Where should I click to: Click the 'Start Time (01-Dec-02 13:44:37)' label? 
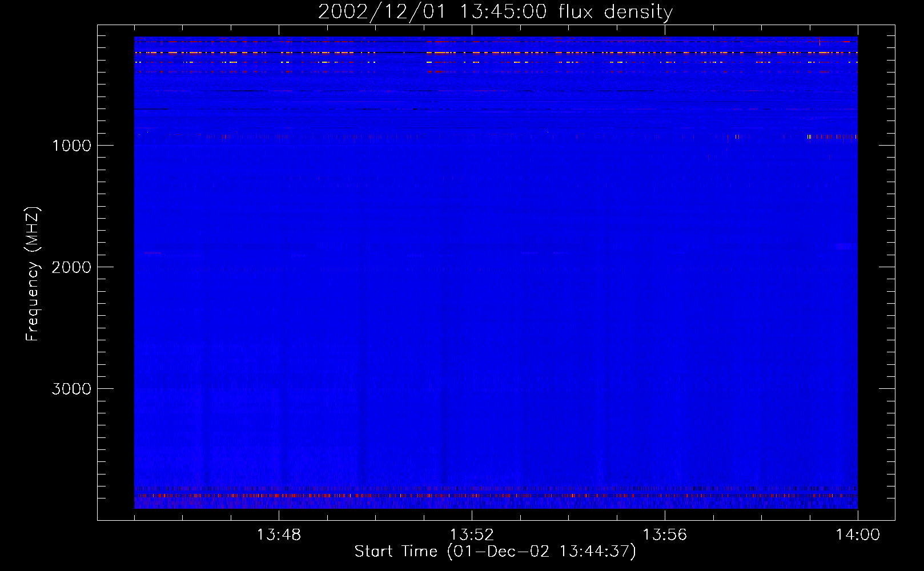coord(495,552)
